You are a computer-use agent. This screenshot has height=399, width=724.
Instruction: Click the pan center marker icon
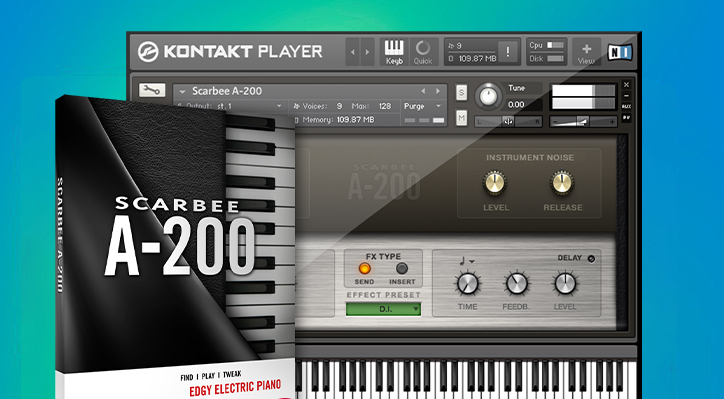pos(508,122)
